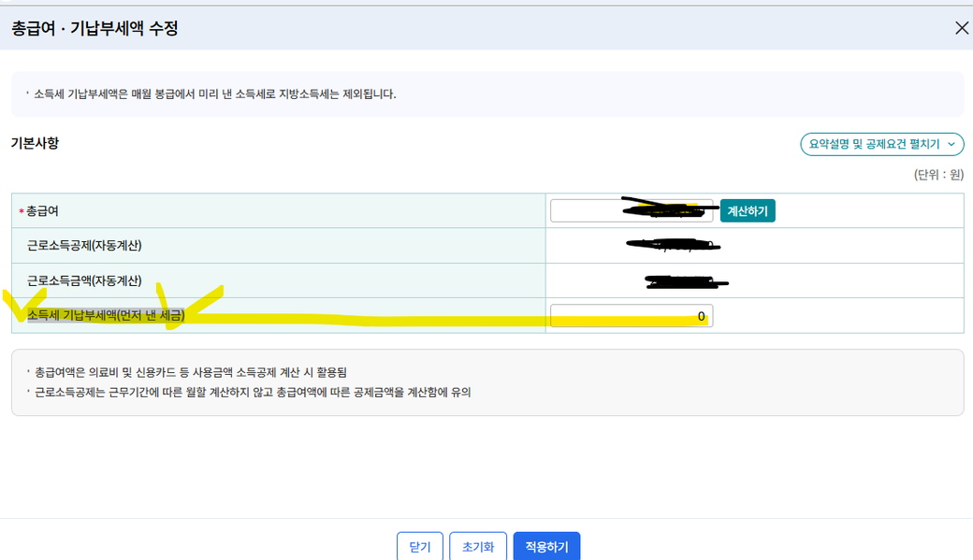Reset the form with 초기화
Image resolution: width=973 pixels, height=560 pixels.
point(477,546)
